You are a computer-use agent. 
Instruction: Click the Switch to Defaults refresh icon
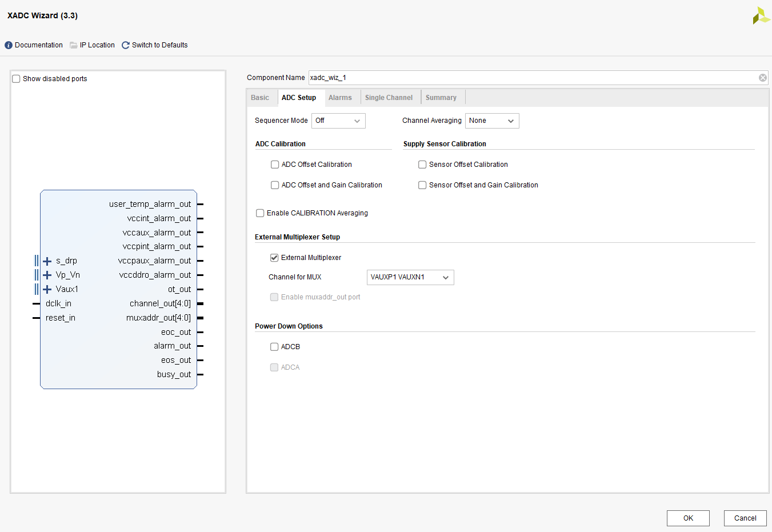[126, 45]
